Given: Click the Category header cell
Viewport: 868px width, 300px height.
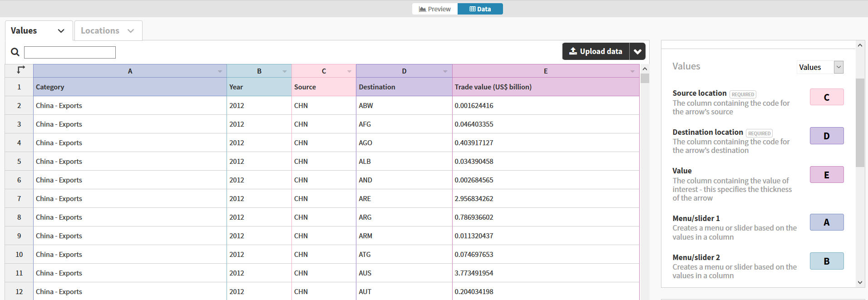Looking at the screenshot, I should click(130, 87).
